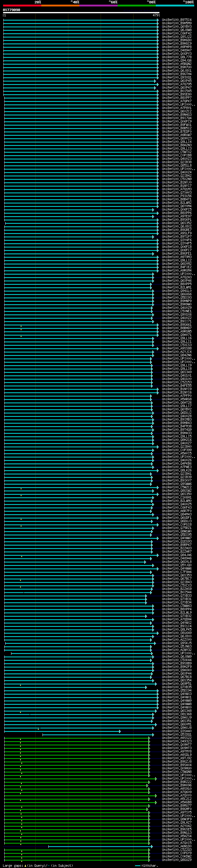Click hit UniRef100_Q5DI94

(x=176, y=690)
